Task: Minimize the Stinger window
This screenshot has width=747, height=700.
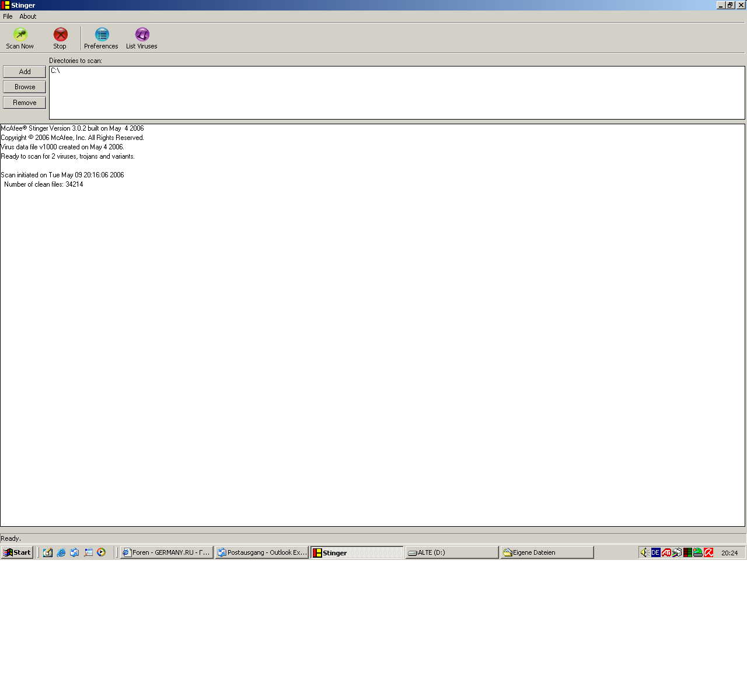Action: 721,5
